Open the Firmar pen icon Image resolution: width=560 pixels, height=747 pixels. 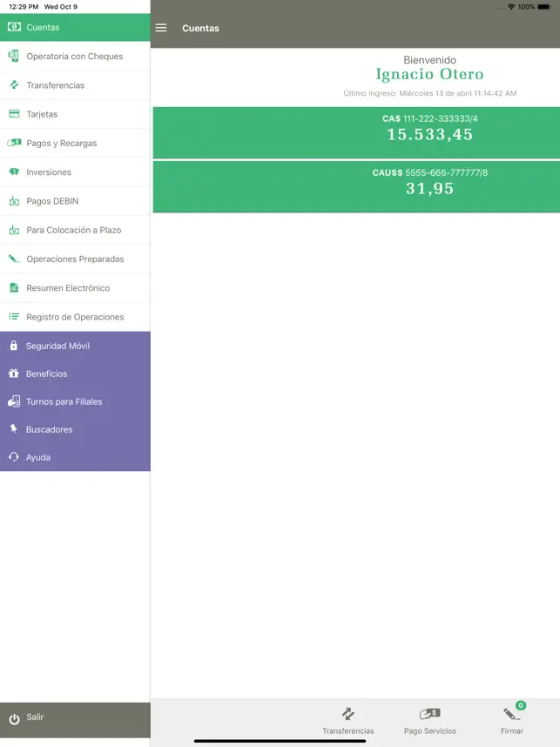511,715
